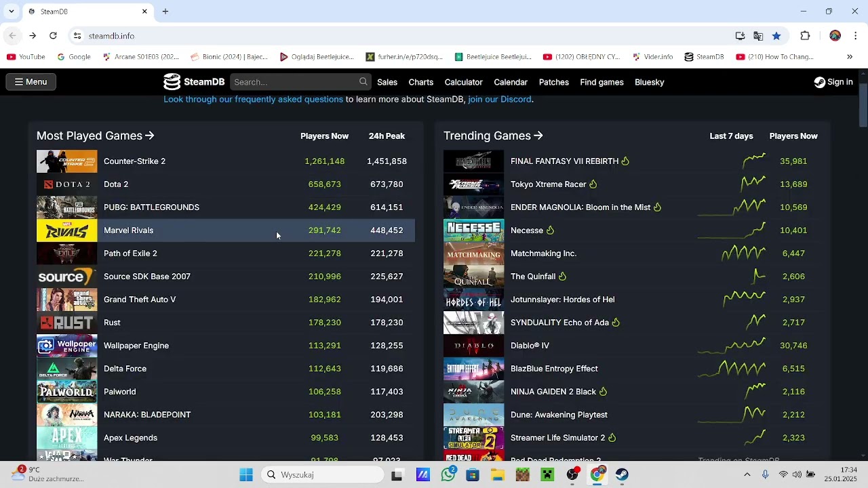
Task: Click the Marvel Rivals game thumbnail
Action: click(x=66, y=230)
